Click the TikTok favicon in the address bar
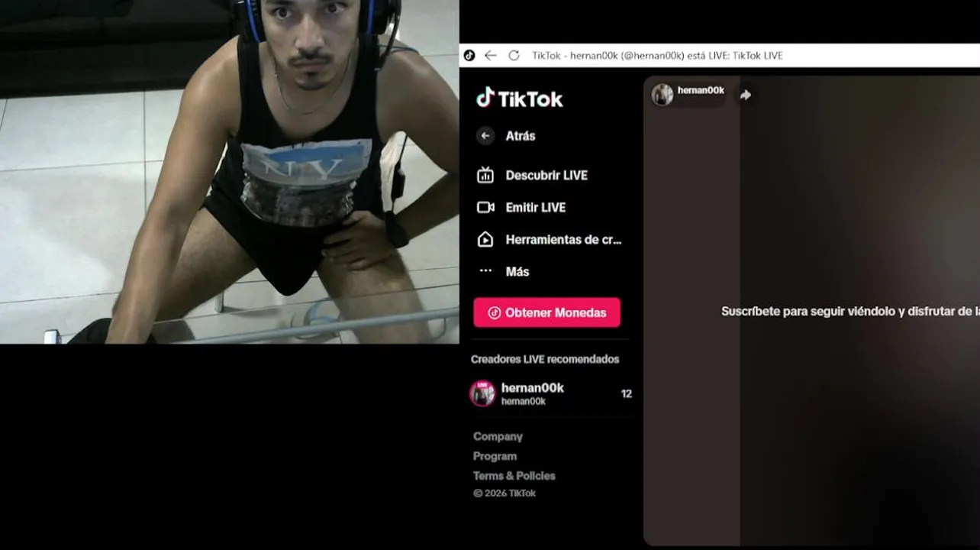Image resolution: width=980 pixels, height=550 pixels. coord(469,56)
